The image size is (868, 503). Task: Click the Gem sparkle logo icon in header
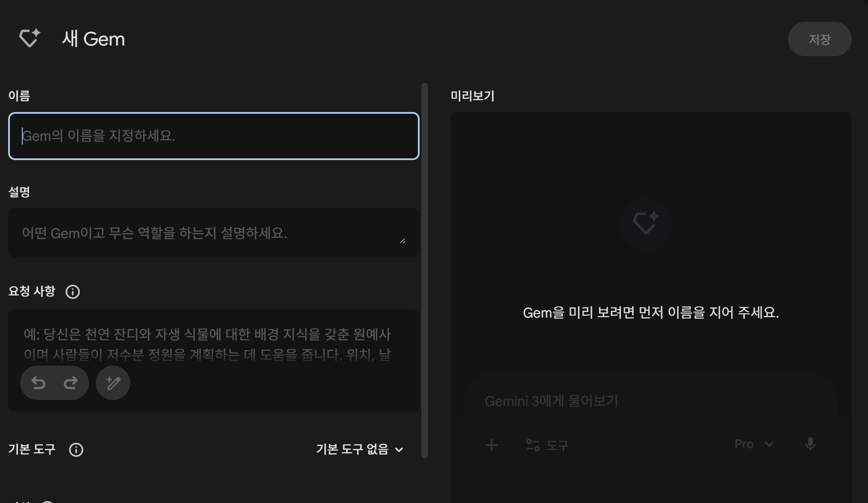[x=29, y=38]
